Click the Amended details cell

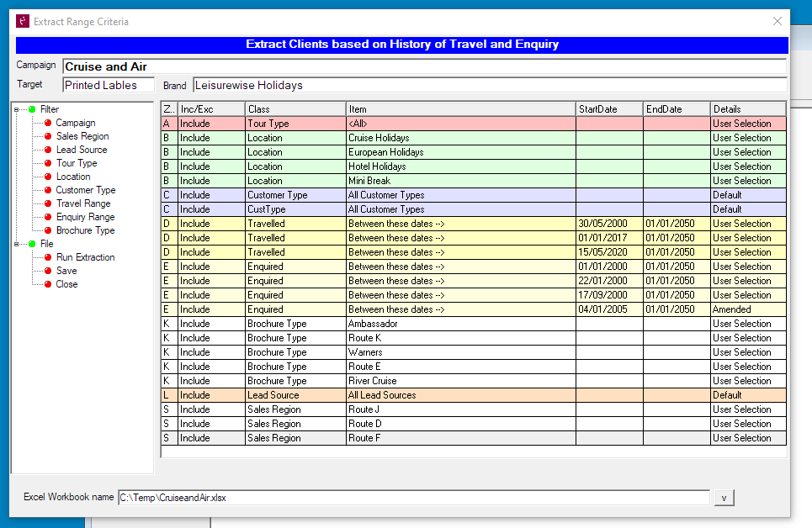click(748, 309)
